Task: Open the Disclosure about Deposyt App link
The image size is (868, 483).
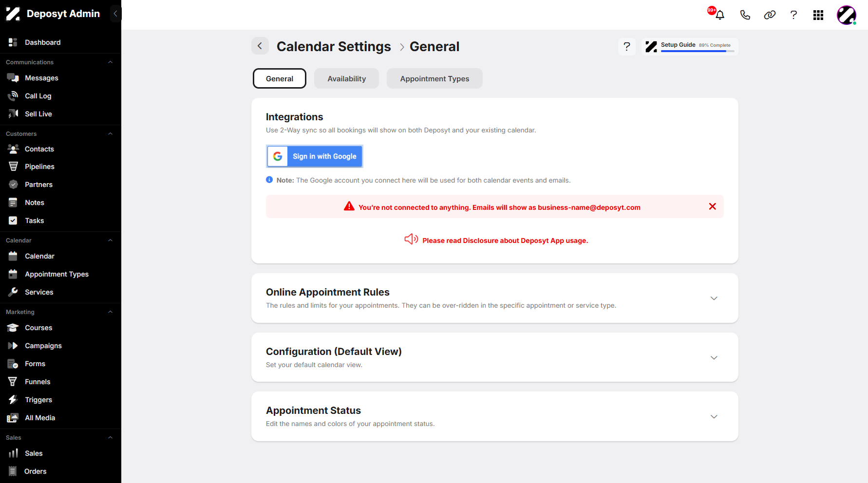Action: 505,241
